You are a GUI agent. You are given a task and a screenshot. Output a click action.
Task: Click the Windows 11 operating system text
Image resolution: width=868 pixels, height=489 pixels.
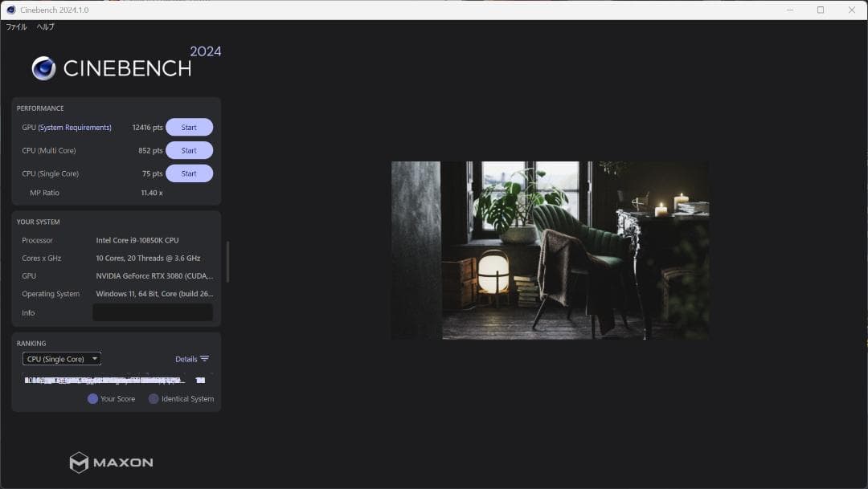(x=154, y=294)
